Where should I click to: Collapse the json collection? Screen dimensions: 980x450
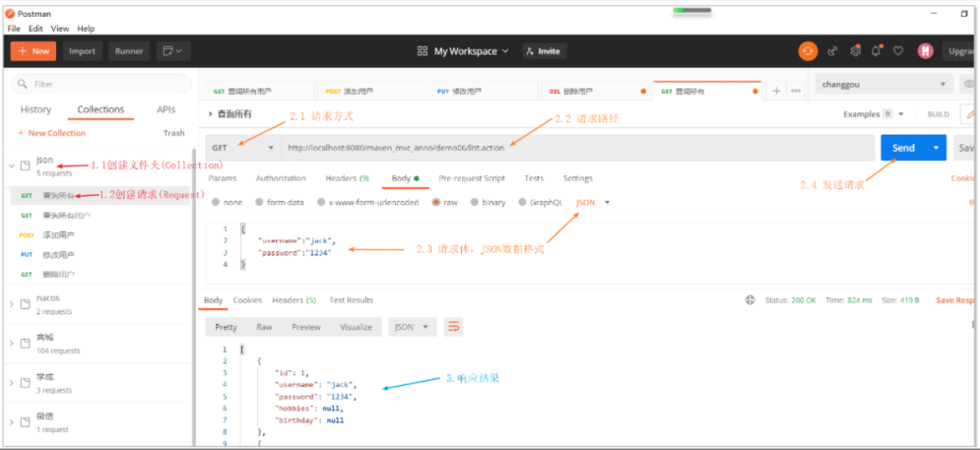click(x=11, y=165)
